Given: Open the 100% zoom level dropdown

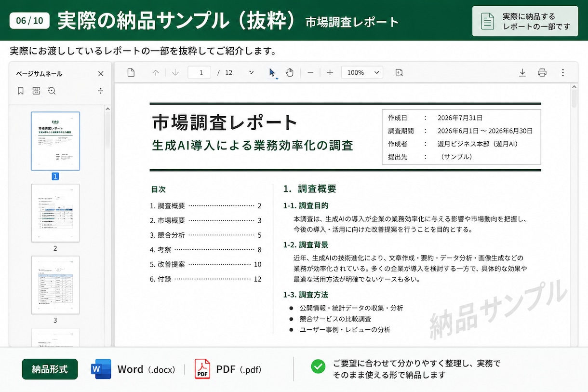Looking at the screenshot, I should click(x=362, y=72).
